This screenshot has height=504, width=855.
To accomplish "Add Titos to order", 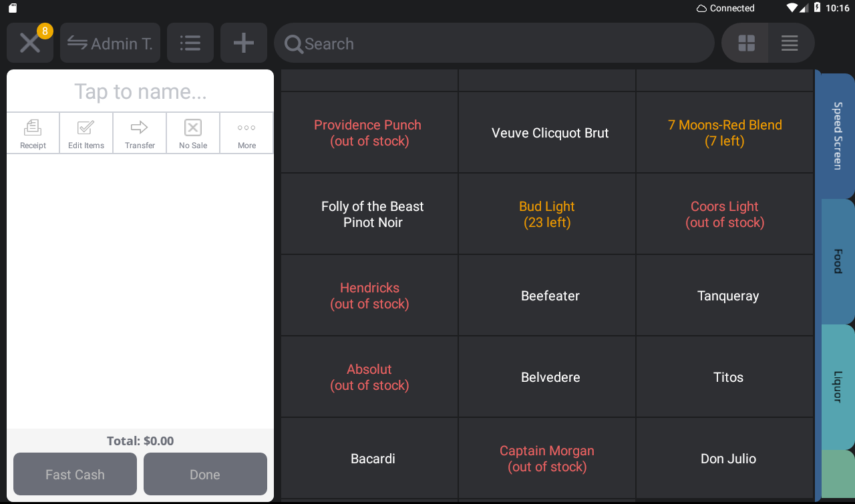I will (725, 377).
